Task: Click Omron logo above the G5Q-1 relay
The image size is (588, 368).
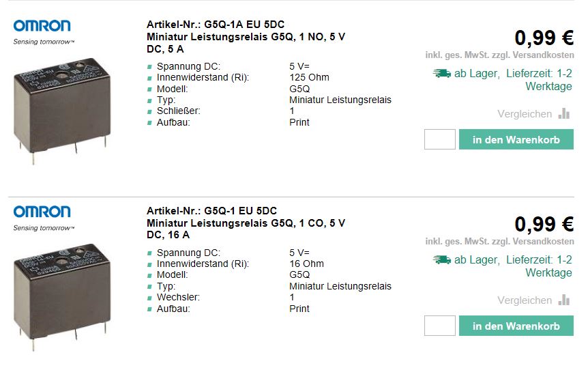Action: (42, 212)
